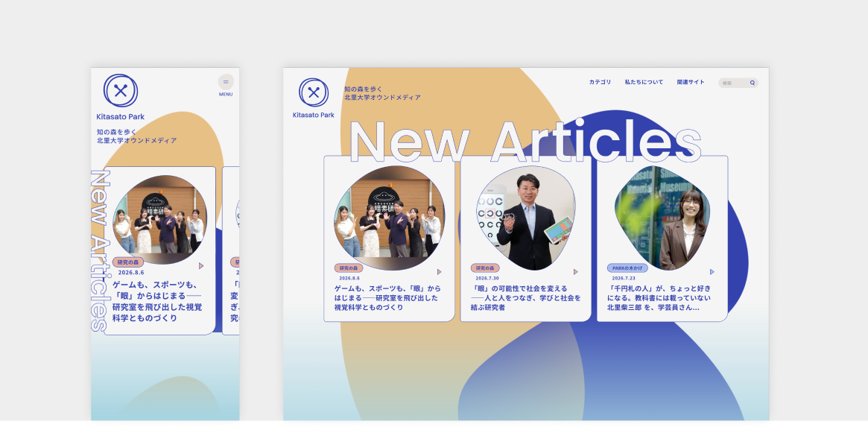Click arrow icon on the 2026.7.23 card
This screenshot has height=430, width=868.
click(712, 272)
